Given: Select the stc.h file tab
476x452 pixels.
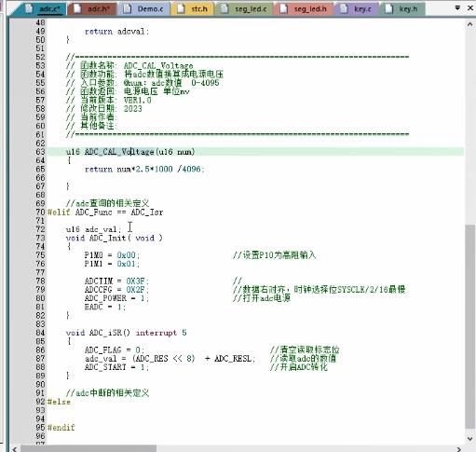Looking at the screenshot, I should 193,8.
